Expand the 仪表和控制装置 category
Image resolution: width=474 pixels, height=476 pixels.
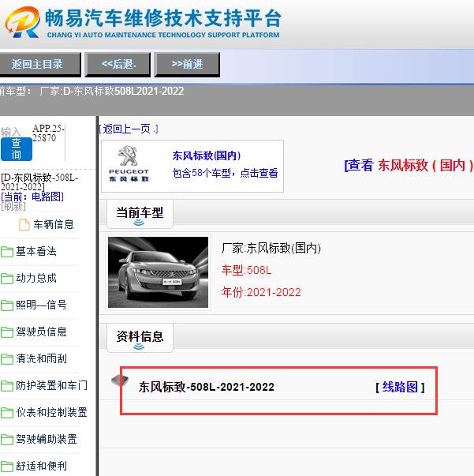pyautogui.click(x=51, y=412)
